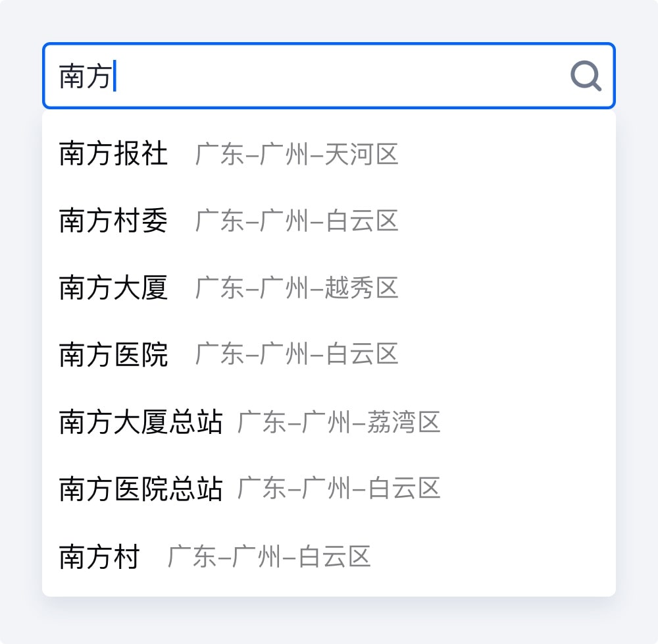This screenshot has width=658, height=644.
Task: Pick 南方医院 from the dropdown results
Action: coord(113,355)
